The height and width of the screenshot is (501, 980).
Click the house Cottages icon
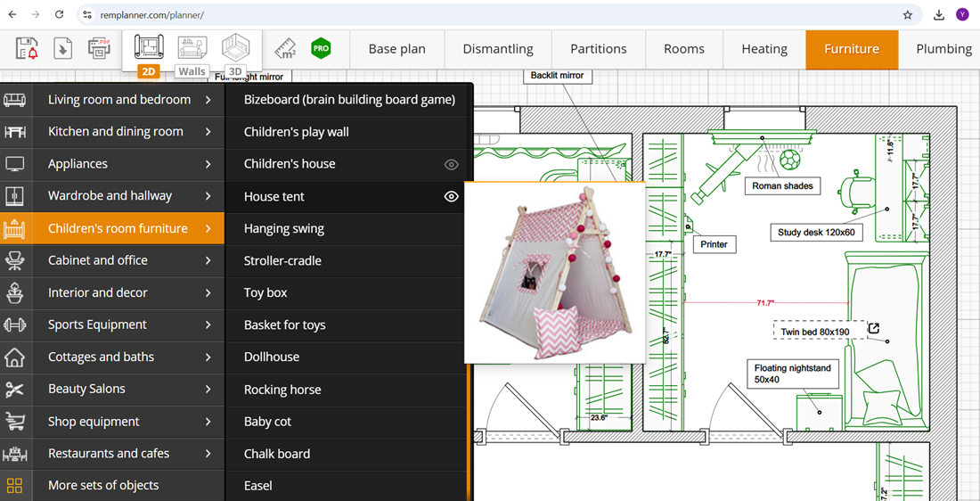pos(14,357)
